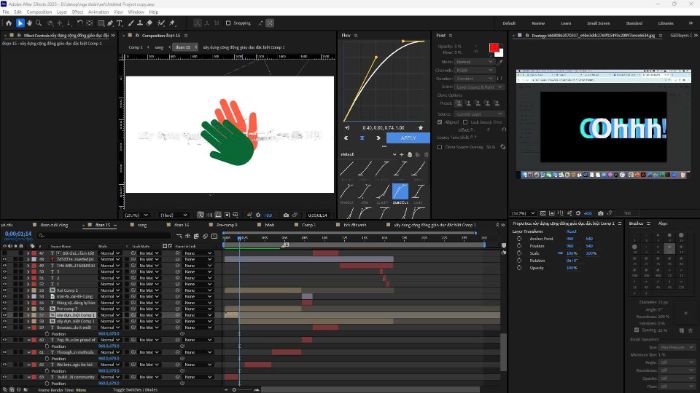Switch to the Pre-comp 5 timeline tab

[227, 225]
